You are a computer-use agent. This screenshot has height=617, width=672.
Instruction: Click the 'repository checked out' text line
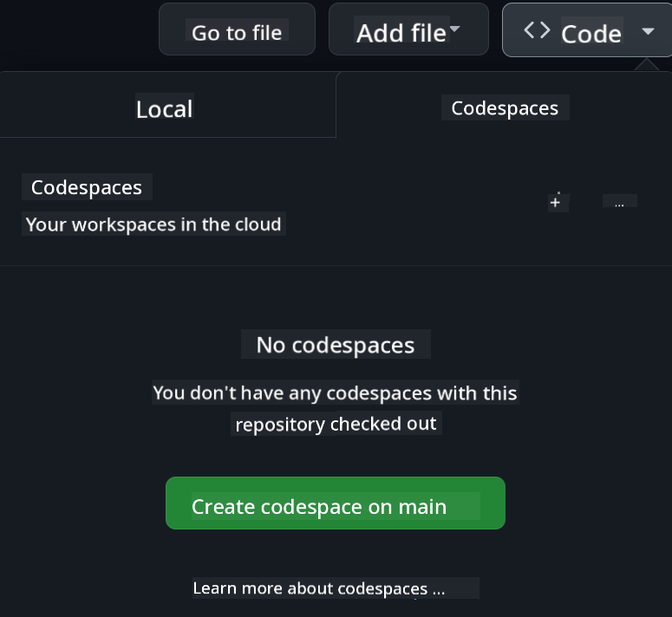336,425
